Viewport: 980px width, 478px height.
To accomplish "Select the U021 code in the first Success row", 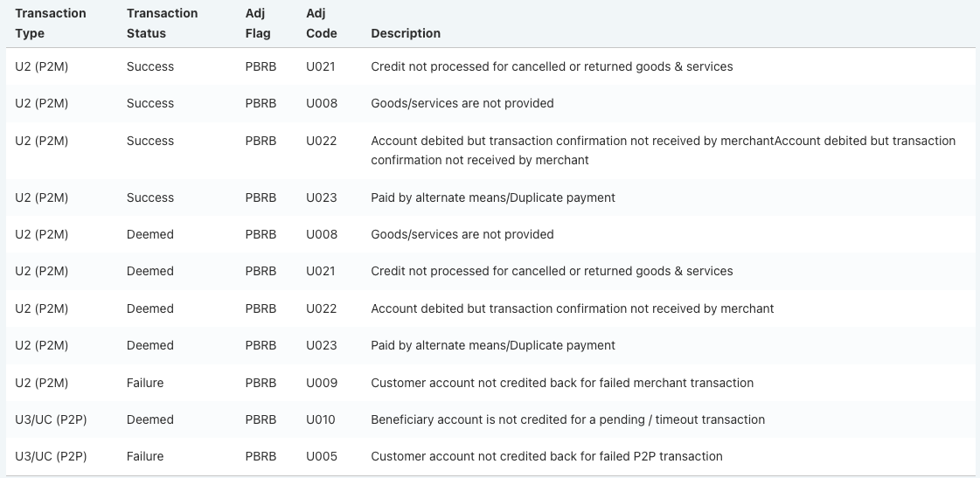I will pos(320,66).
